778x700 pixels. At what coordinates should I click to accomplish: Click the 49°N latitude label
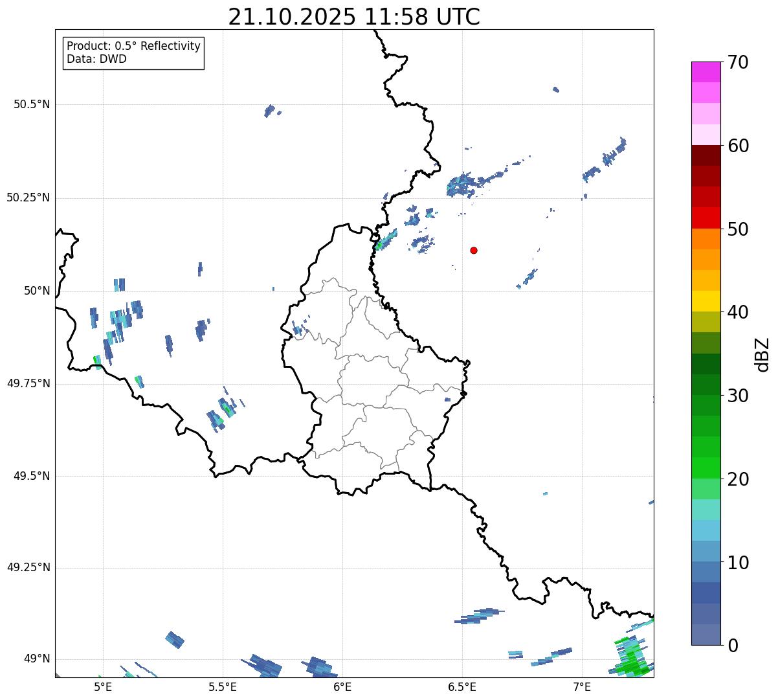click(x=37, y=659)
